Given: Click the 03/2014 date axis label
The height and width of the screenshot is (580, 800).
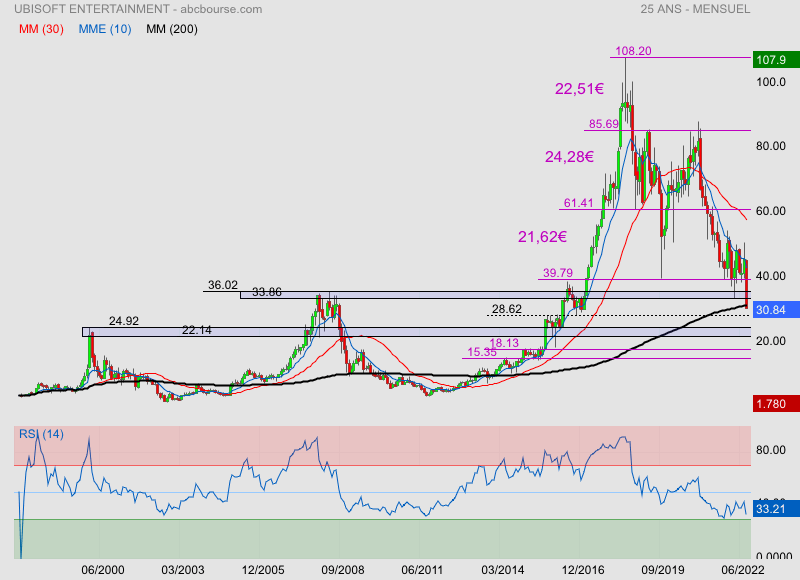Looking at the screenshot, I should (503, 570).
